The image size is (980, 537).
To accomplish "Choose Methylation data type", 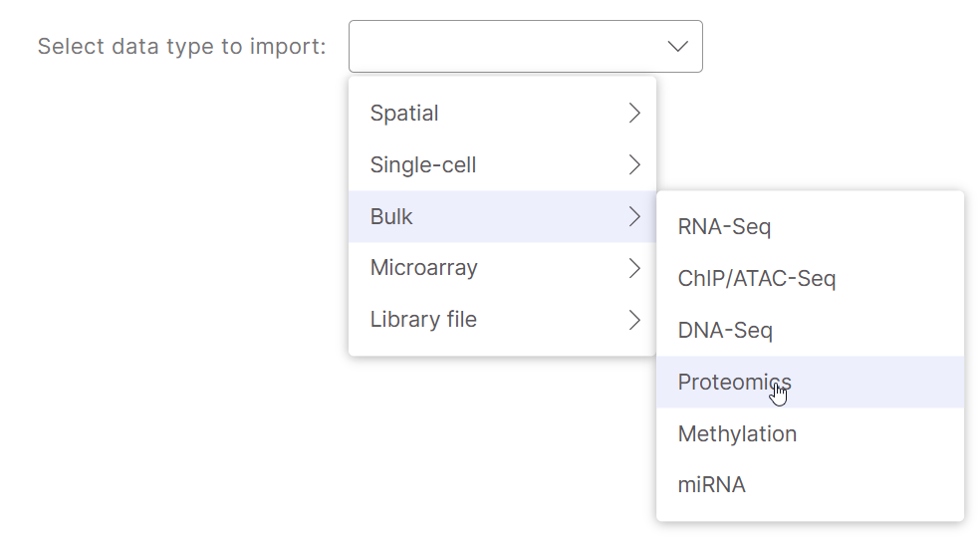I will (737, 434).
